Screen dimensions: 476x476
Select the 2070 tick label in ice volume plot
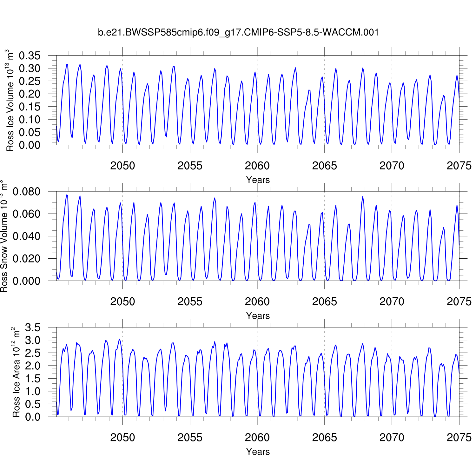coord(392,166)
